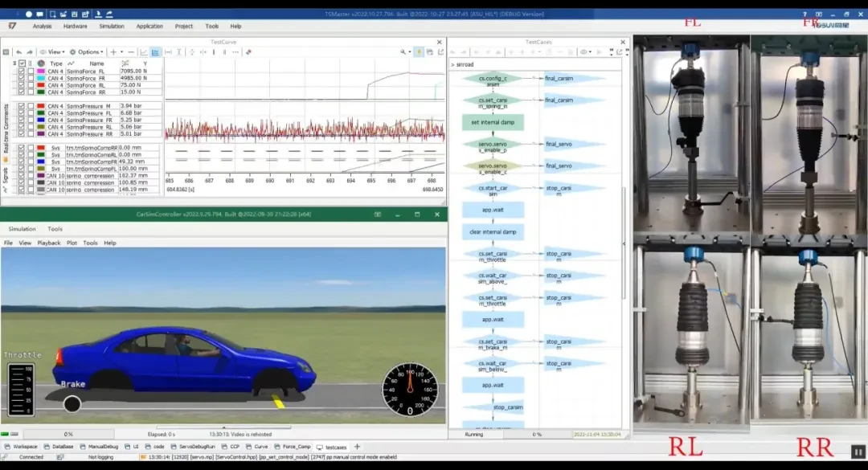868x470 pixels.
Task: Click the eye icon in TestCases toolbar
Action: click(x=583, y=52)
